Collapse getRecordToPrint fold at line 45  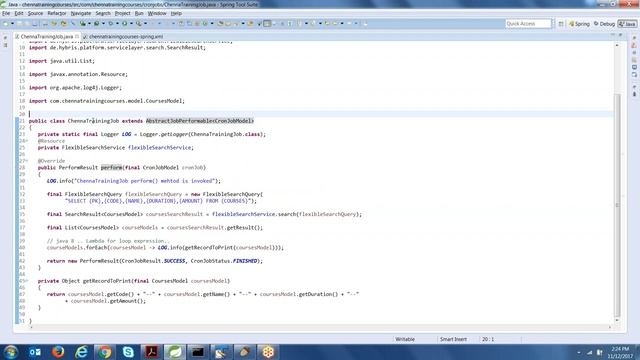[x=27, y=281]
